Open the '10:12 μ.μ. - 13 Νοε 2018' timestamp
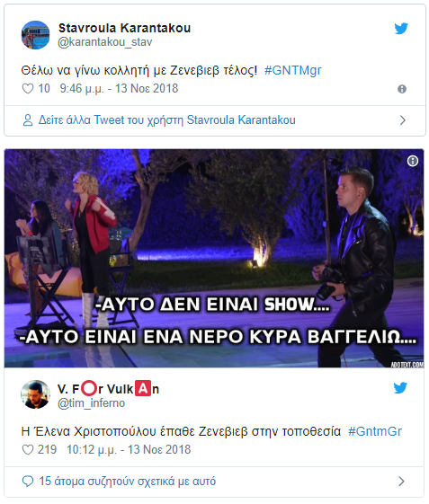The height and width of the screenshot is (504, 429). tap(129, 450)
